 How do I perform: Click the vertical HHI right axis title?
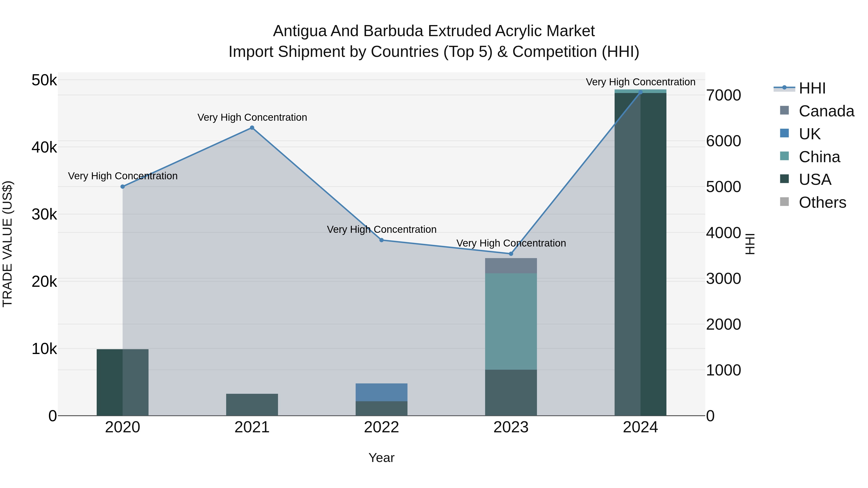[750, 244]
